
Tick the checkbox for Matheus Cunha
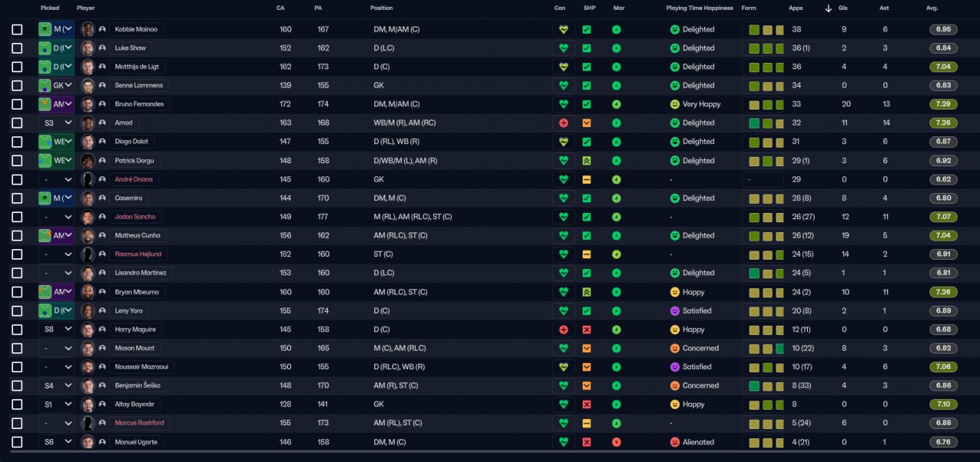click(17, 235)
